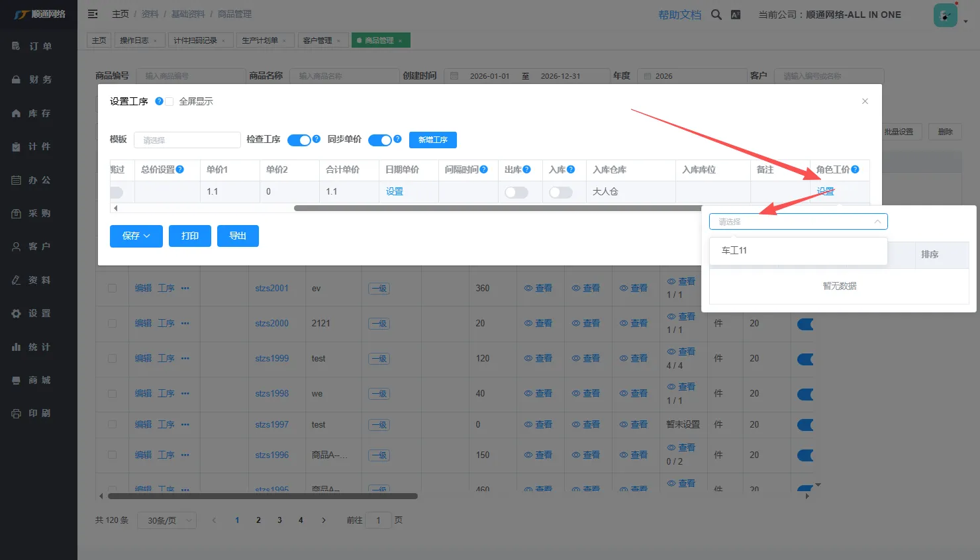Image resolution: width=980 pixels, height=560 pixels.
Task: Click the 设置 link under 日期单价
Action: tap(395, 191)
